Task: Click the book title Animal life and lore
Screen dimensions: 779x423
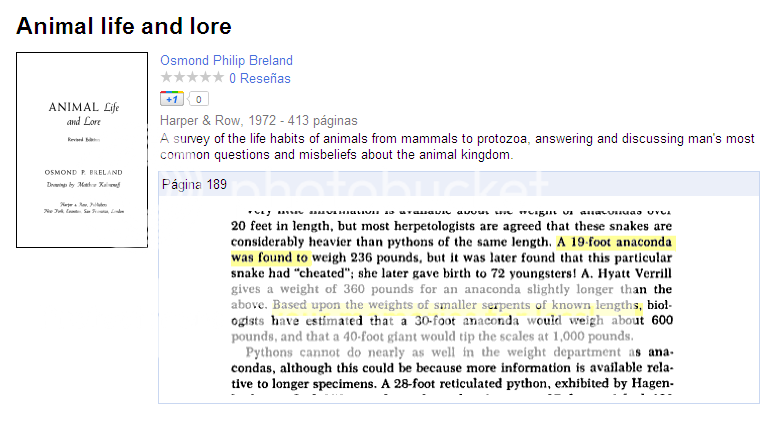Action: tap(124, 26)
